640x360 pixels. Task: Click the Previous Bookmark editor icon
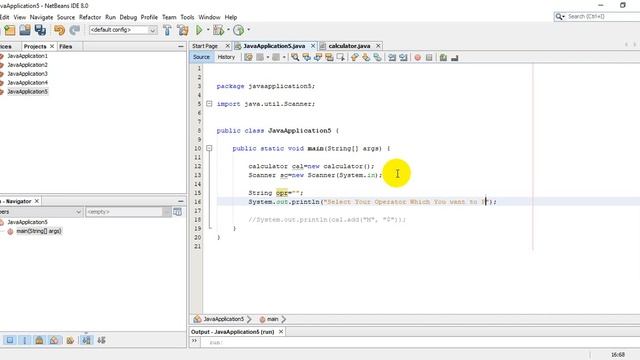click(354, 58)
